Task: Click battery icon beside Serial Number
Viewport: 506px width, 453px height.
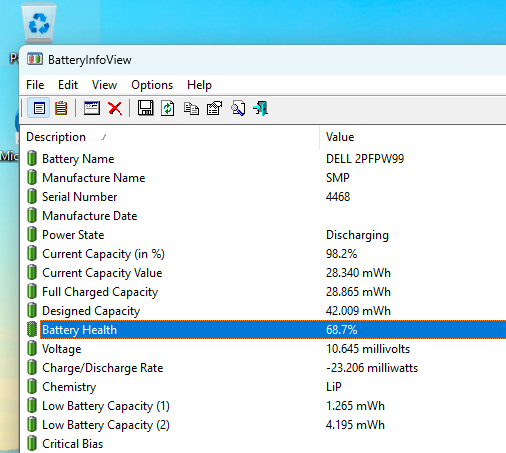Action: (x=32, y=196)
